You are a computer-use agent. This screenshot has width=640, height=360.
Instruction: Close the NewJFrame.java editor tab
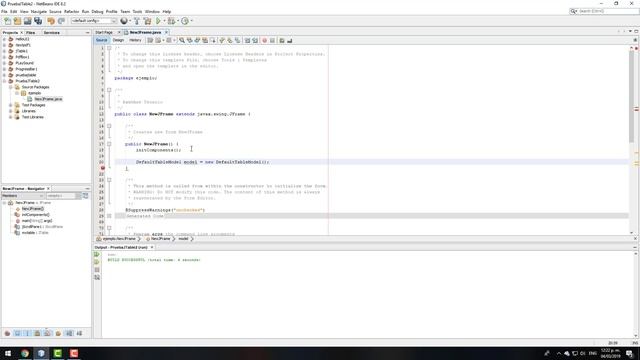coord(167,32)
